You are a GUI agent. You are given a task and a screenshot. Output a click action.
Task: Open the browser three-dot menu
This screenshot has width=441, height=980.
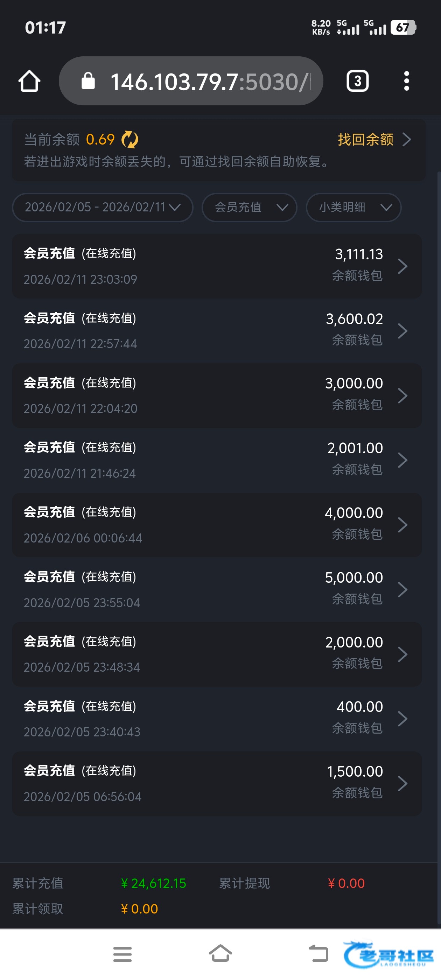406,81
